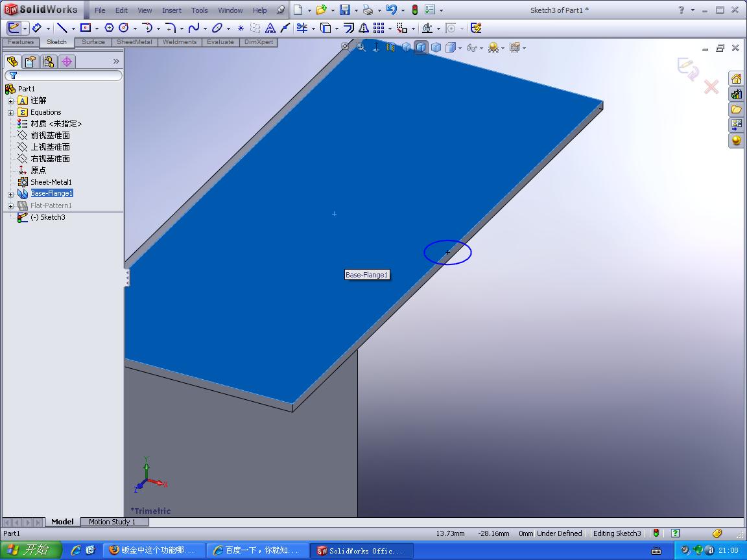Click Display/Delete Relations tool
The image size is (747, 560).
[x=427, y=28]
